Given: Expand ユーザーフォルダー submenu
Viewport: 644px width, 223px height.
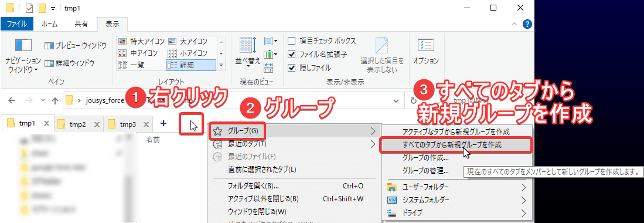Looking at the screenshot, I should click(x=457, y=187).
